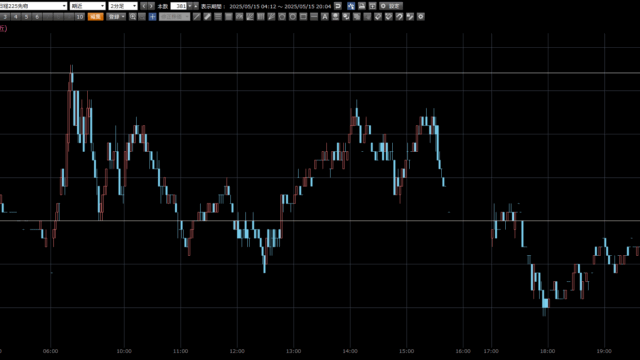The height and width of the screenshot is (360, 640).
Task: Click the zoom in magnifier icon
Action: point(133,17)
